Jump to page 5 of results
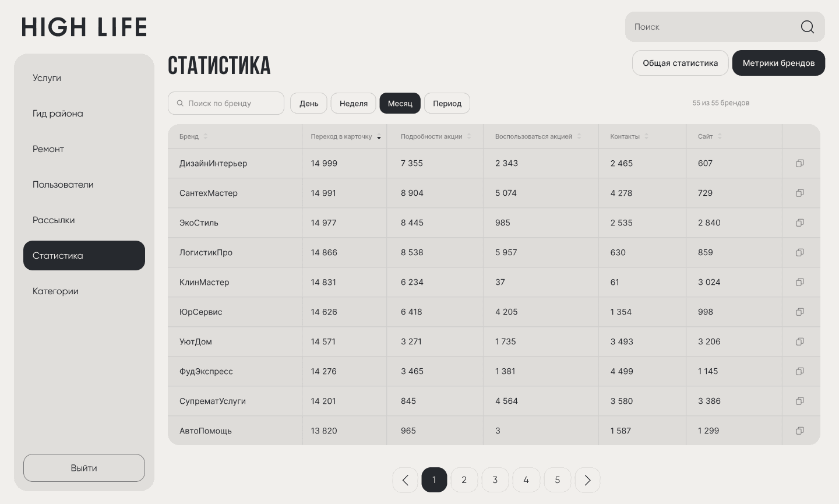 click(x=557, y=480)
